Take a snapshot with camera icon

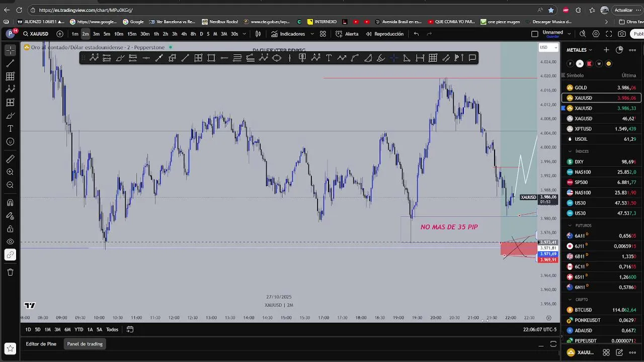pos(622,34)
